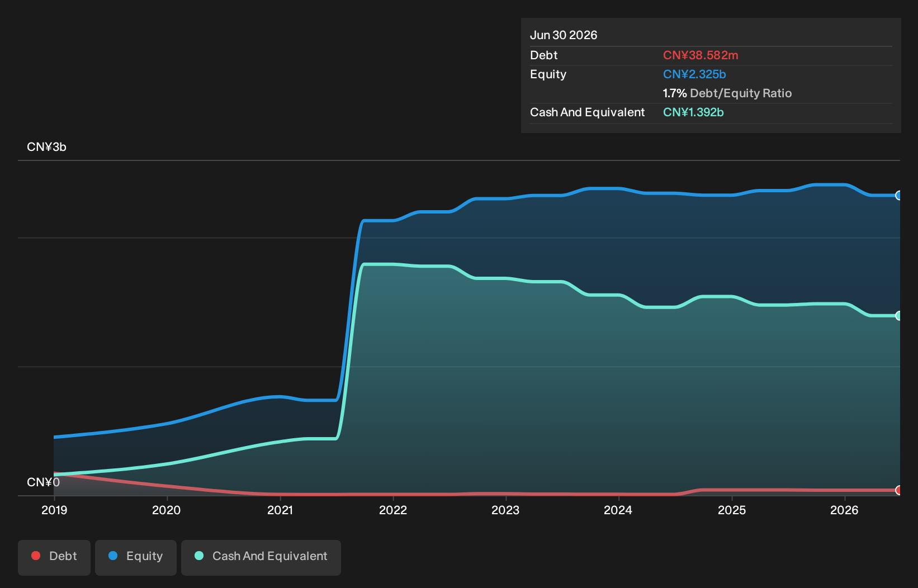Click the 1.7% Debt/Equity Ratio text

[727, 93]
